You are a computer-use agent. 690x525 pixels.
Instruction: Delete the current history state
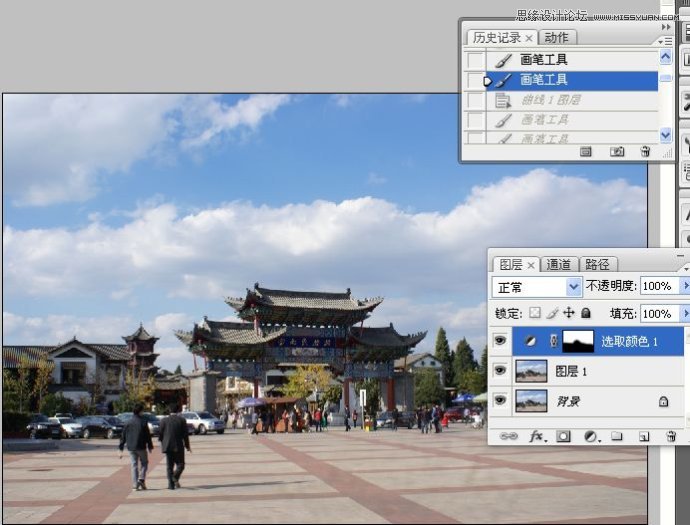click(645, 152)
